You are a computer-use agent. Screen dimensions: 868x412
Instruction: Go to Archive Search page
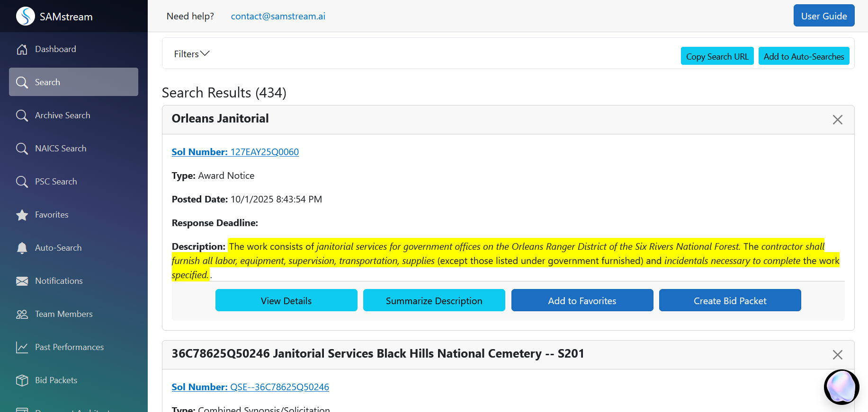tap(62, 115)
